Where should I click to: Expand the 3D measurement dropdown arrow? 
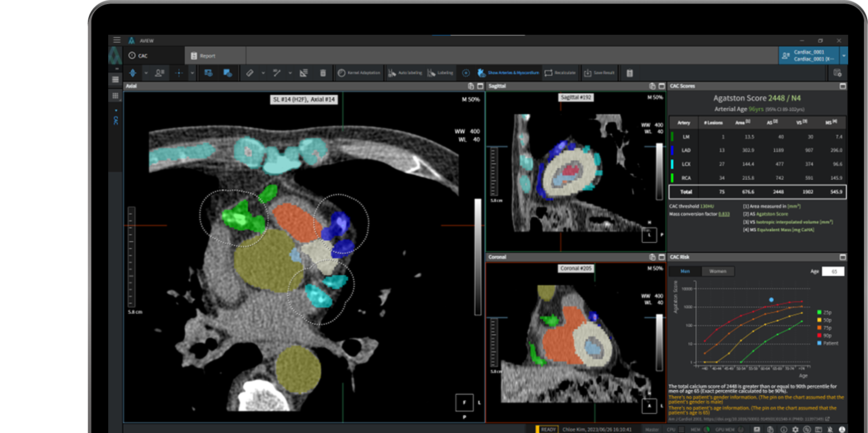point(290,73)
